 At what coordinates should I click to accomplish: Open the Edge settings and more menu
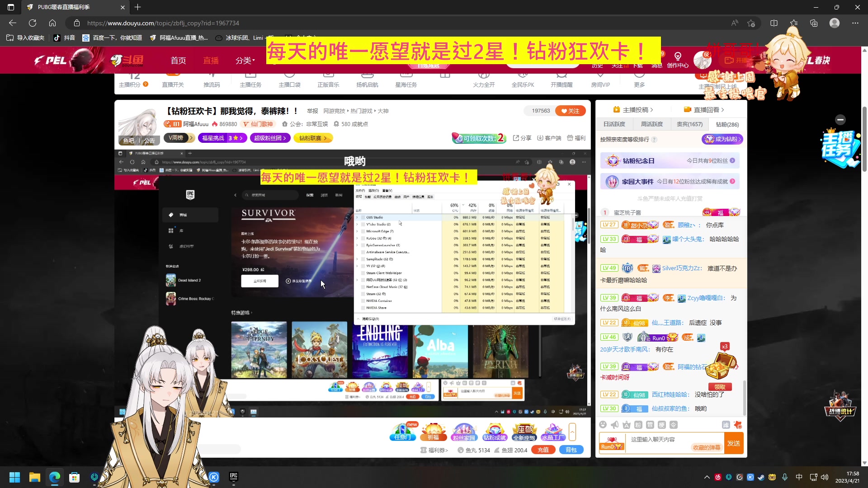(855, 23)
